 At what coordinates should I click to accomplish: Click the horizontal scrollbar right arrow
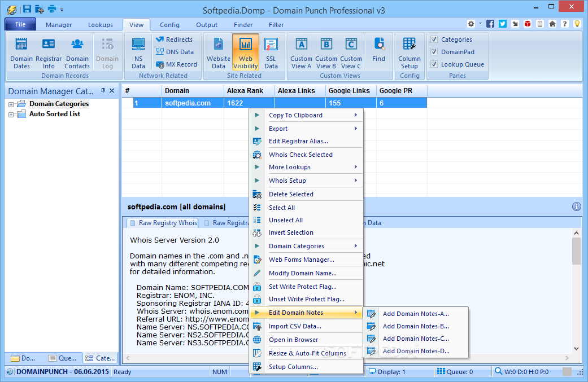(567, 358)
